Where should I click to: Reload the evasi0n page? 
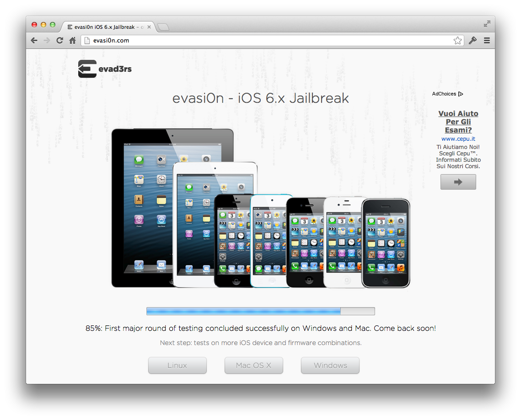click(59, 41)
